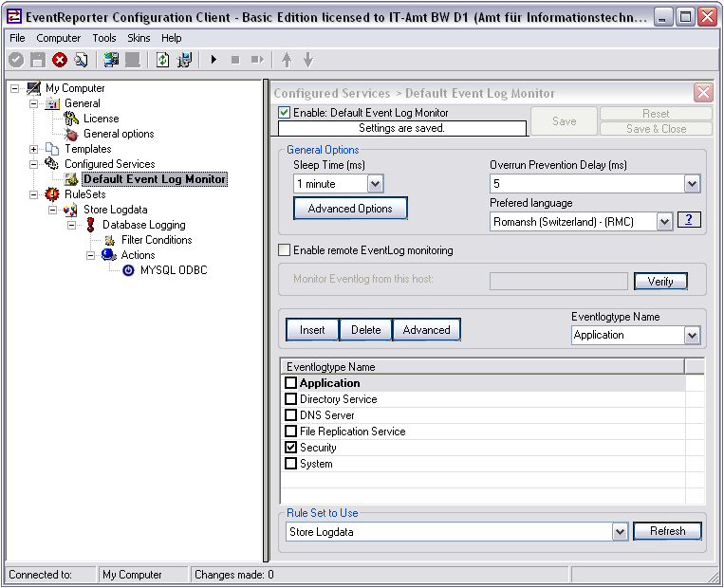Click the Actions globe icon

point(109,255)
